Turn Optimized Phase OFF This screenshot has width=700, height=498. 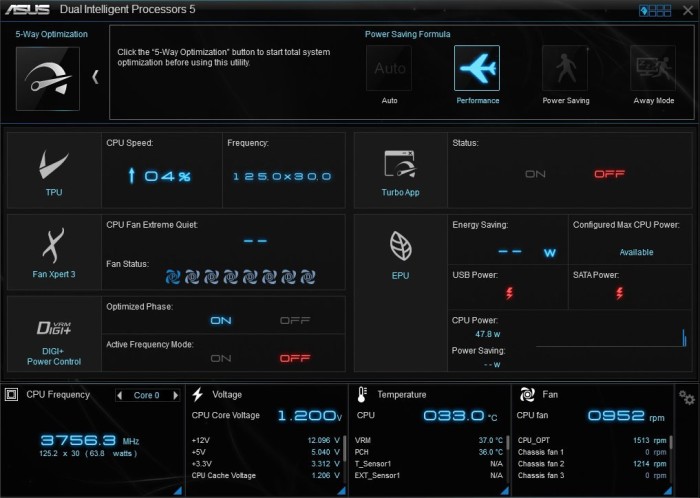click(x=295, y=320)
